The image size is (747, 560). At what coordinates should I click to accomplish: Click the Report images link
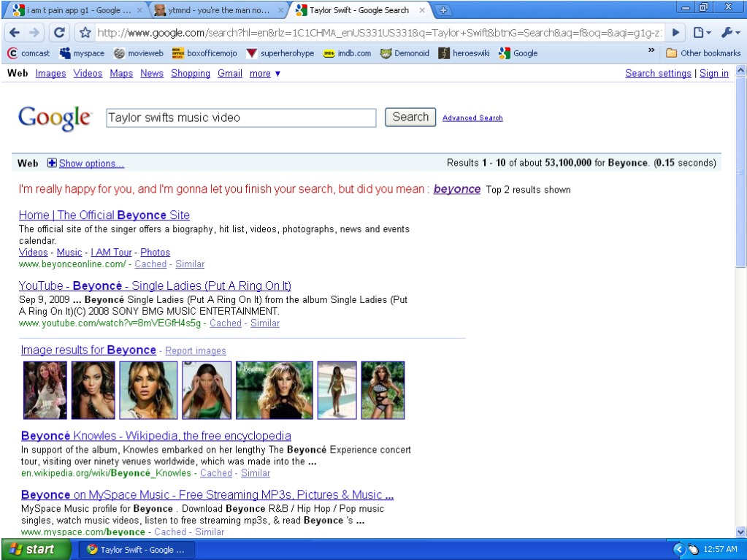click(x=195, y=351)
